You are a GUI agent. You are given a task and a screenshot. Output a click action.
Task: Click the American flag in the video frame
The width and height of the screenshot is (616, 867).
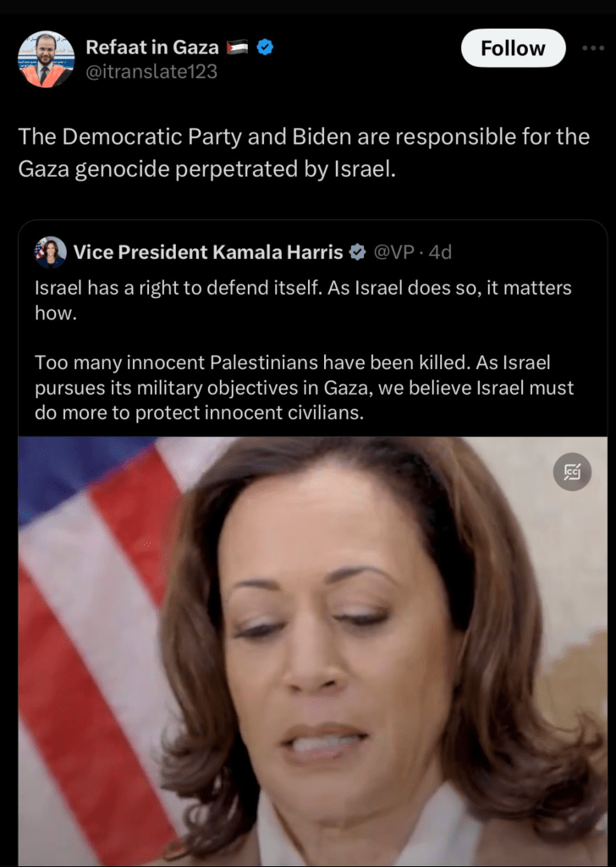(x=100, y=636)
